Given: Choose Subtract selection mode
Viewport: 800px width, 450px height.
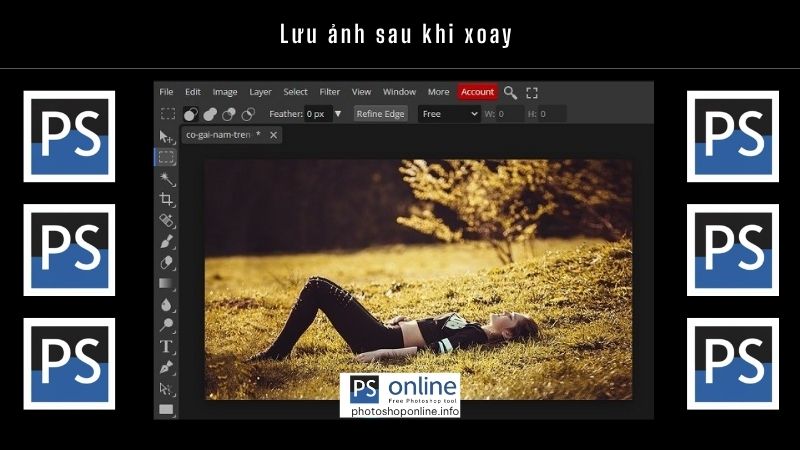Looking at the screenshot, I should coord(229,114).
